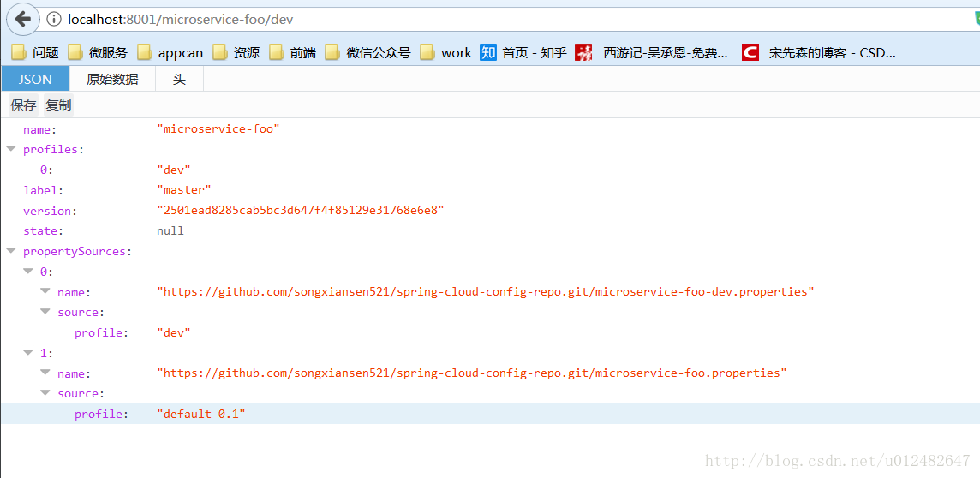The width and height of the screenshot is (980, 478).
Task: Click the microservice-foo-dev.properties URL value
Action: coord(486,292)
